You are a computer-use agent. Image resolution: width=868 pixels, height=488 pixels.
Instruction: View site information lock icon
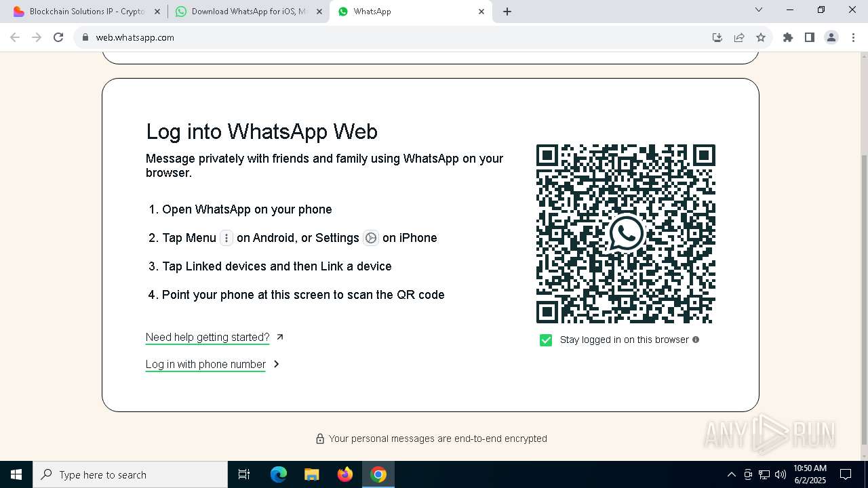[x=85, y=37]
